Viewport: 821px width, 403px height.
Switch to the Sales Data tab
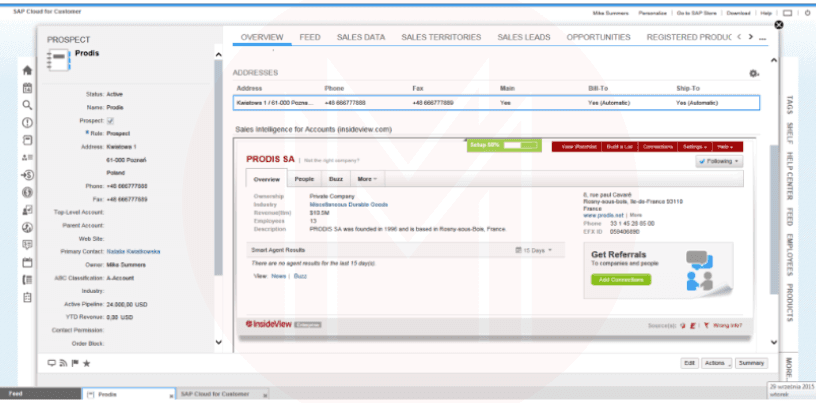tap(361, 37)
